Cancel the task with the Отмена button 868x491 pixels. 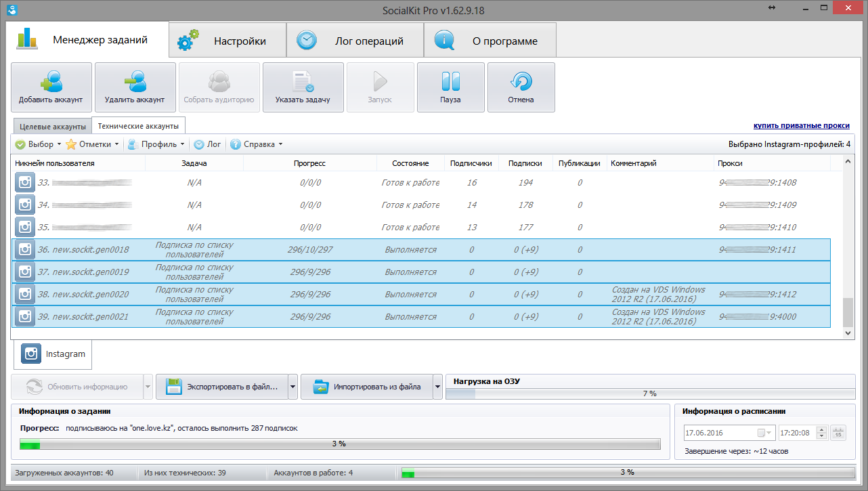click(x=521, y=87)
